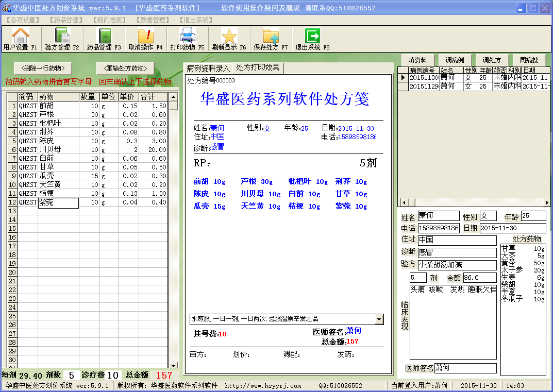Click 病例编号 column header in case list
Viewport: 553px width, 392px height.
tap(424, 70)
